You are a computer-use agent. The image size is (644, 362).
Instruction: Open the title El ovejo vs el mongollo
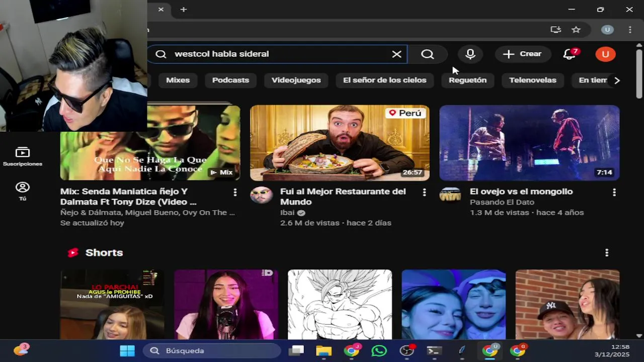521,192
